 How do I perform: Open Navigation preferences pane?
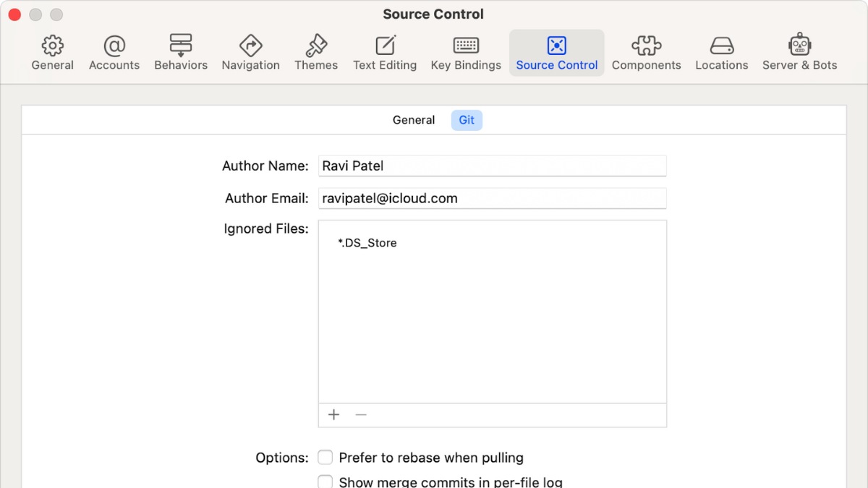point(250,53)
